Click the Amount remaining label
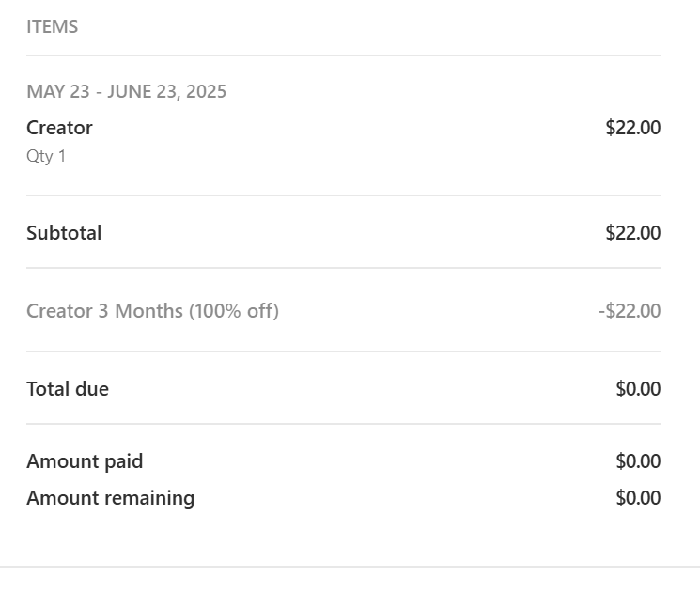Screen dimensions: 700x592 tap(110, 498)
